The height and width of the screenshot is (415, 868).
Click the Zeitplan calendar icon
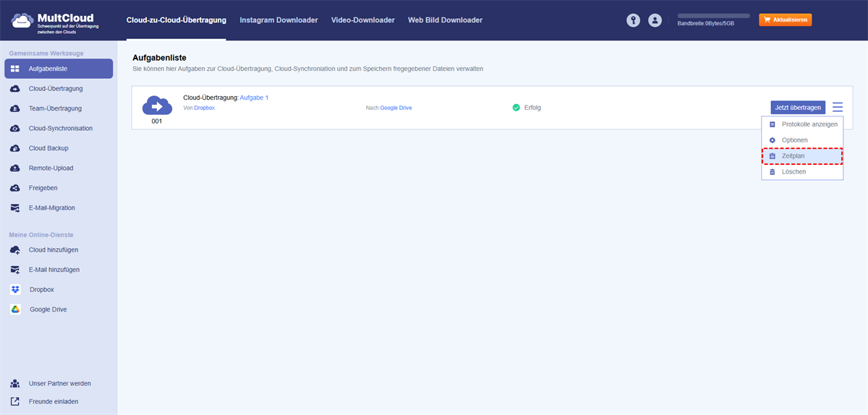[772, 156]
